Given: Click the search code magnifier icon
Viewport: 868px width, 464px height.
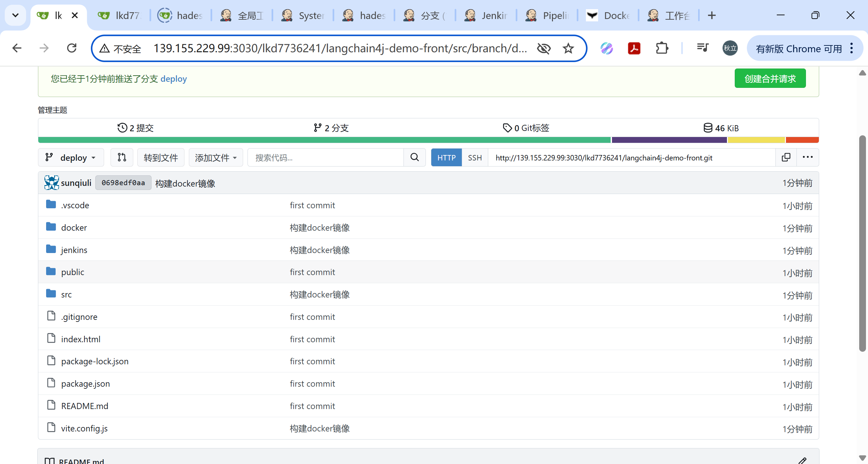Looking at the screenshot, I should 414,157.
